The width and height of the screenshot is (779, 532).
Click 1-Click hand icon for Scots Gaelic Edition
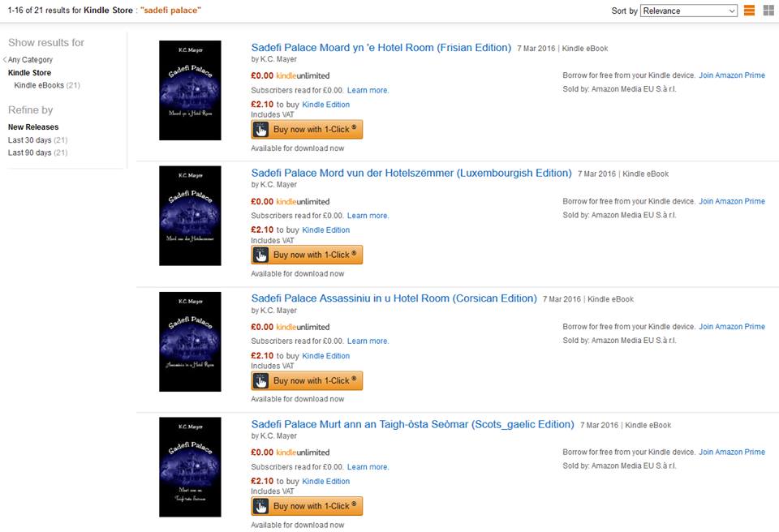tap(260, 506)
